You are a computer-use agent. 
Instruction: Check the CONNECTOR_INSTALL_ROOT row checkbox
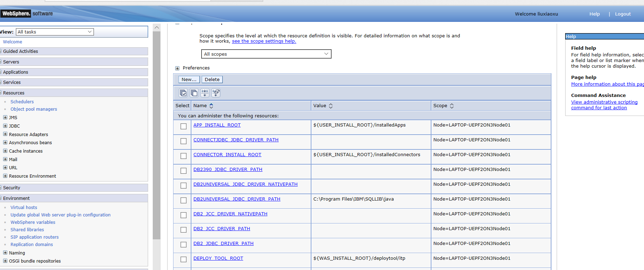183,156
